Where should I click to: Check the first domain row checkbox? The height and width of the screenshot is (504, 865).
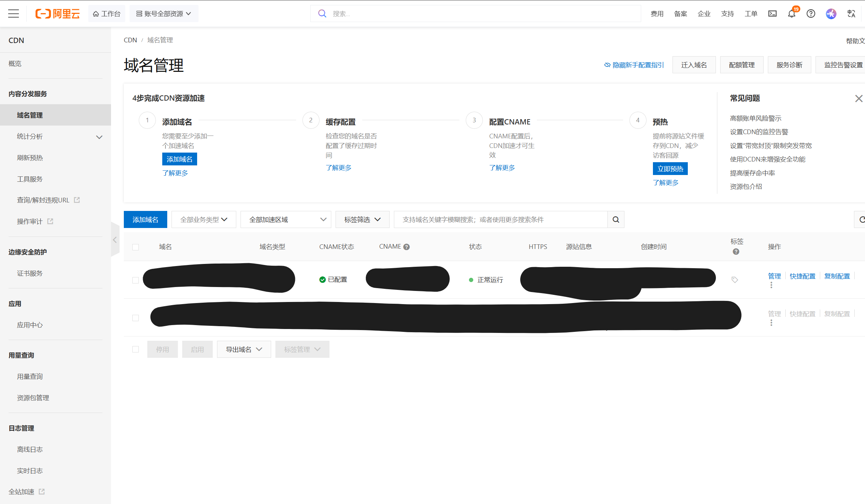[x=136, y=280]
